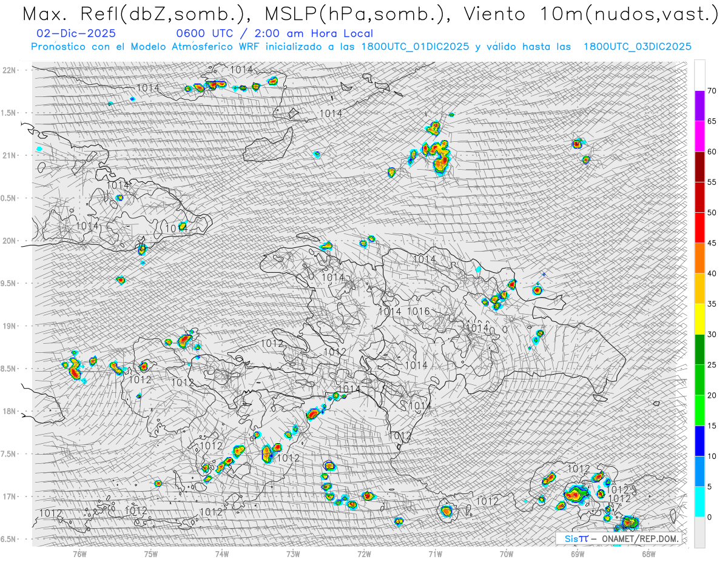Click the colorbar label 20
This screenshot has width=728, height=562.
(x=712, y=395)
